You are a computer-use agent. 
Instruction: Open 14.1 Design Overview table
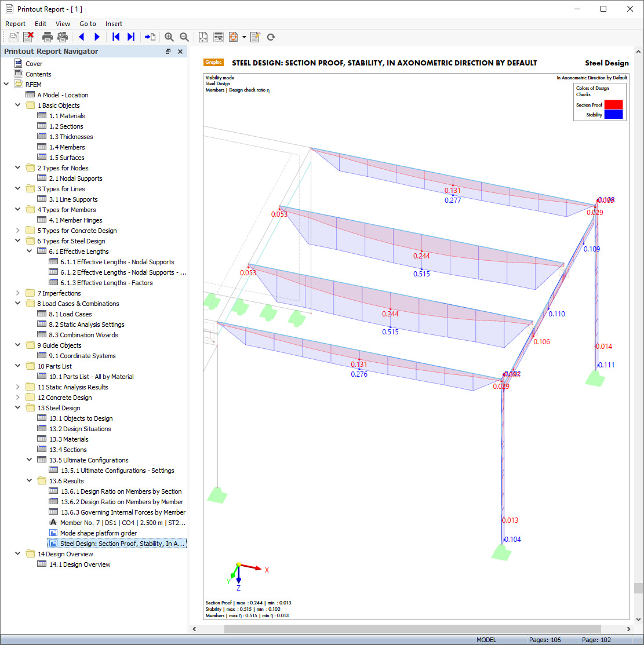click(x=80, y=565)
